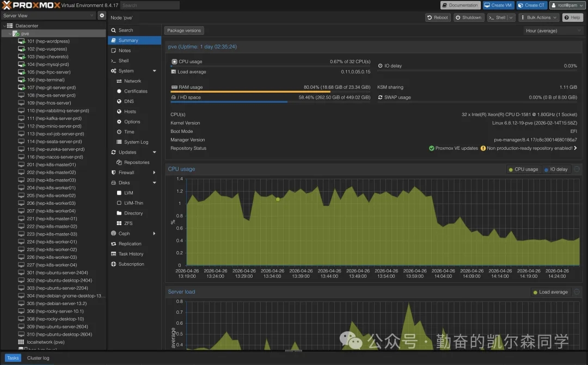Screen dimensions: 588x365
Task: Open the Server View selector dropdown
Action: coord(48,16)
